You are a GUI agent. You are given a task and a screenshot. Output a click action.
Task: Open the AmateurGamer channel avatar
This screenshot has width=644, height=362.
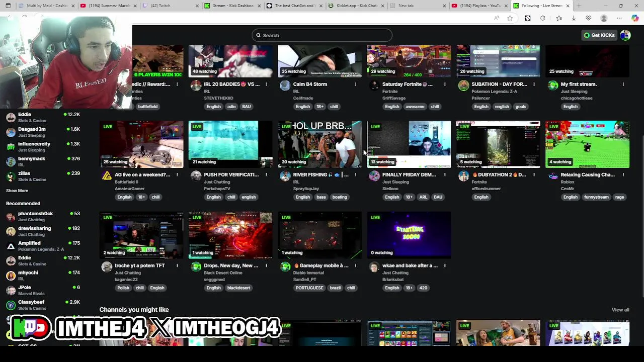click(107, 176)
